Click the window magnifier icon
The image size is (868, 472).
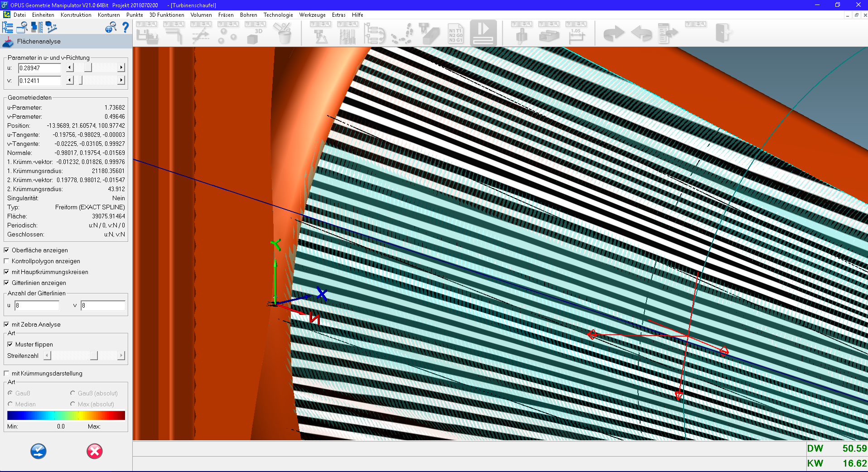(22, 28)
